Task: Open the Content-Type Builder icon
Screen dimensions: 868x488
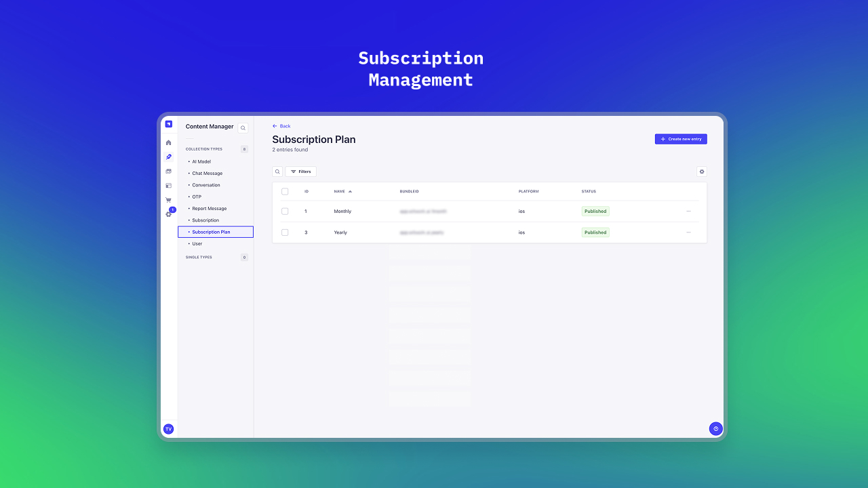Action: 169,185
